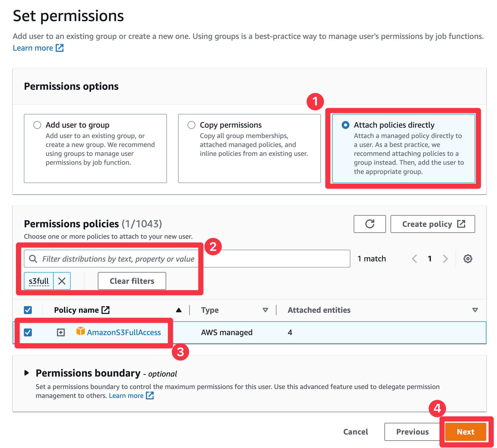497x448 pixels.
Task: Go to next page with the right chevron
Action: click(x=446, y=259)
